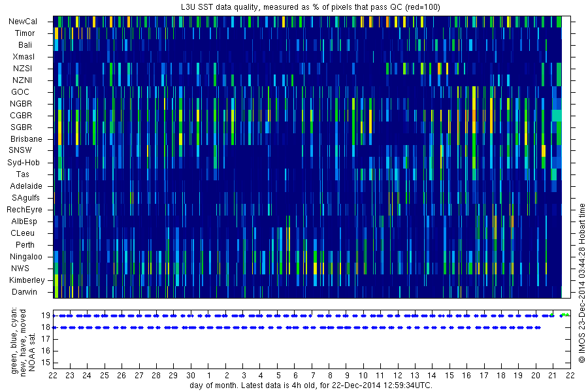Screen dimensions: 588x392
Task: Select the XmasI region label
Action: 24,57
